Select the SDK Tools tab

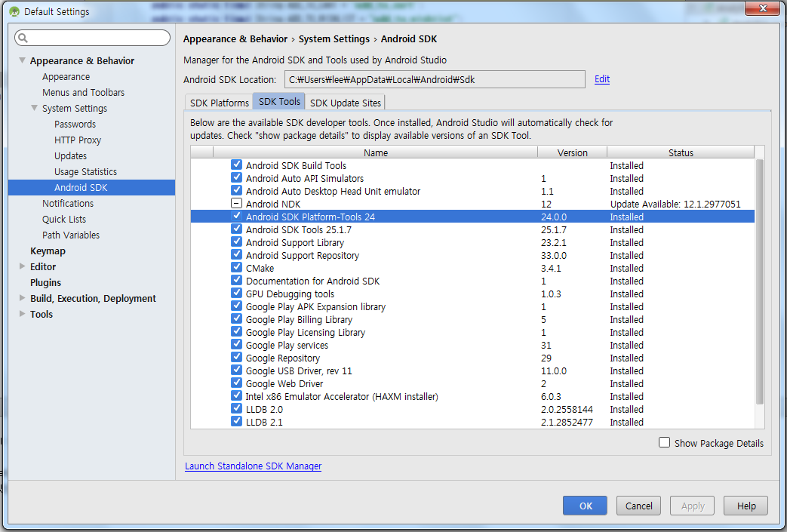point(279,101)
